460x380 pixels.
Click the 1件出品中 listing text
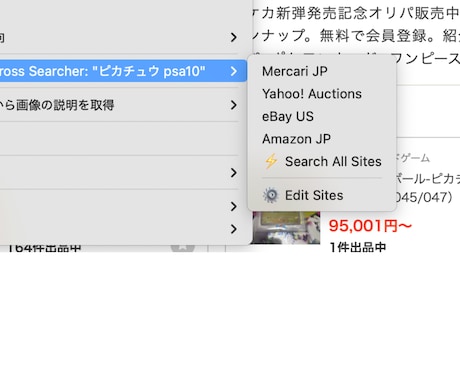point(358,247)
